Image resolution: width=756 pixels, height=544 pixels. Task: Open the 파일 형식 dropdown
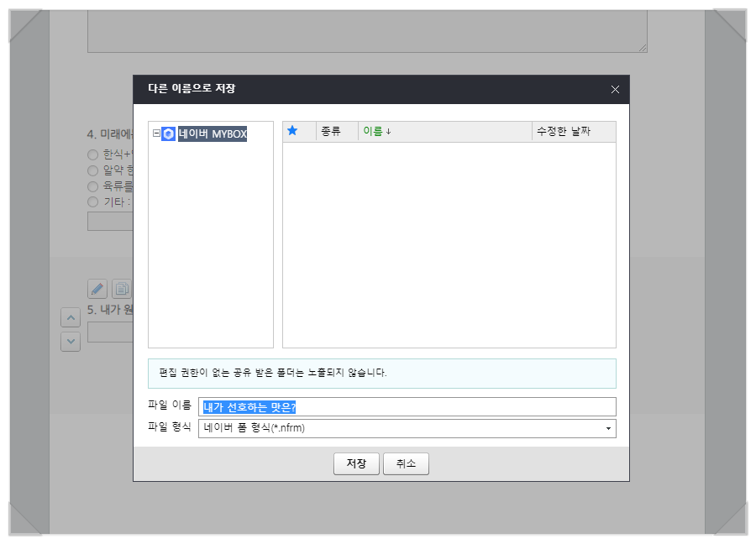tap(606, 428)
